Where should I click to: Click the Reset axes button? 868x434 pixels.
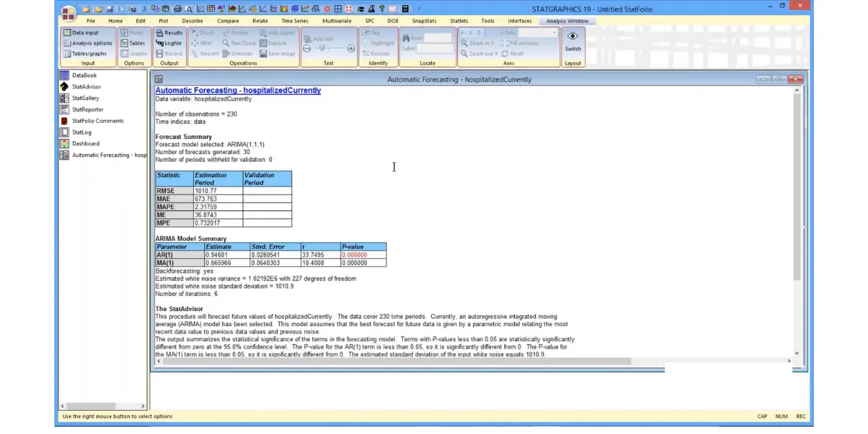point(512,54)
